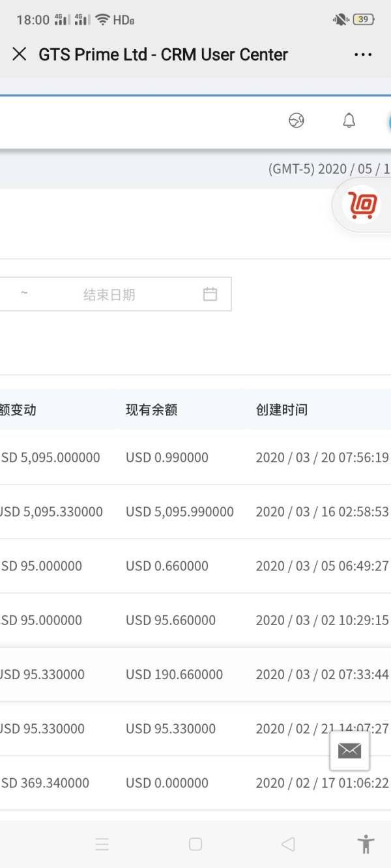The image size is (391, 868).
Task: Select change amount 5,095.000000 cell
Action: pyautogui.click(x=50, y=458)
